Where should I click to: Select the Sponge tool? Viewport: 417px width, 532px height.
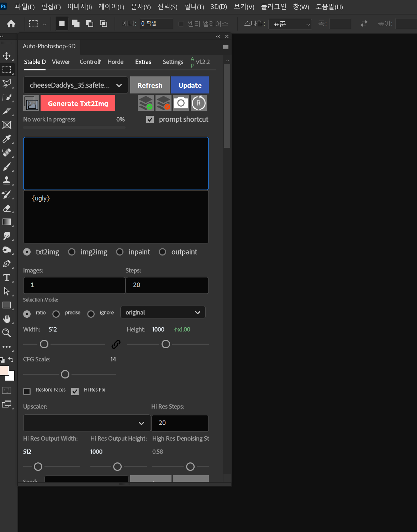coord(6,250)
